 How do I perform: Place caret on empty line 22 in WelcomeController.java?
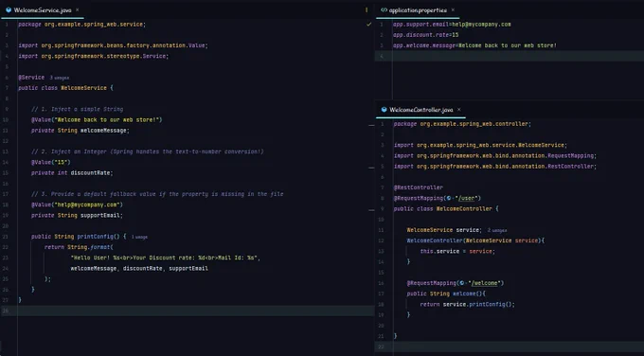pos(518,347)
